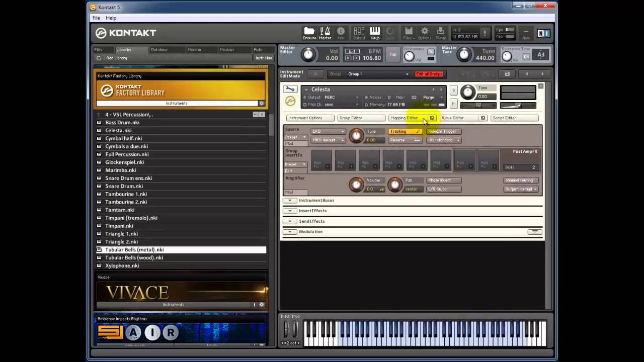Click the Tap tempo button
This screenshot has width=644, height=362.
coord(393,54)
